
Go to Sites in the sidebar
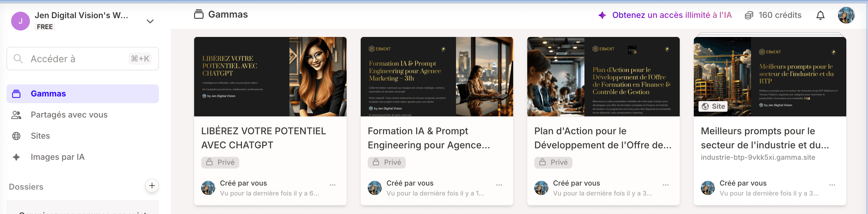[x=40, y=136]
